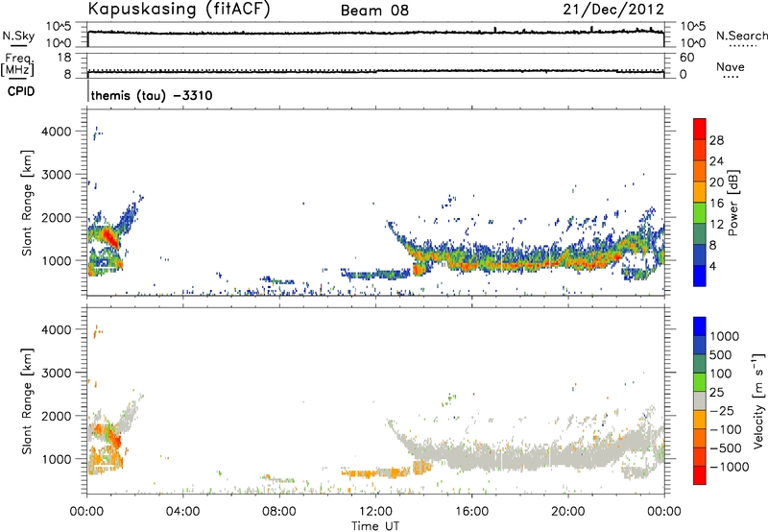Select the '20' power color bar label
This screenshot has width=768, height=532.
(x=716, y=182)
